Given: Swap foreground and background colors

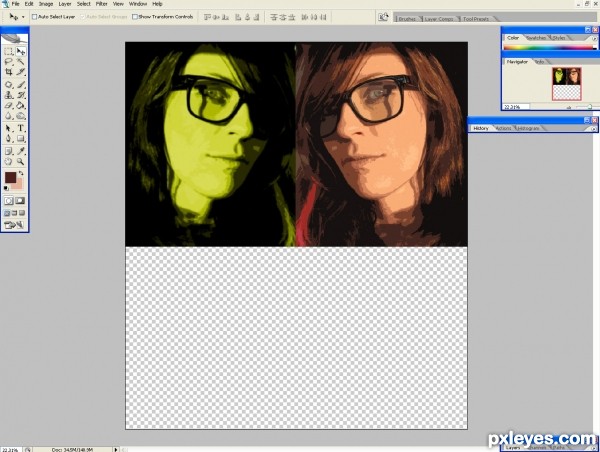Looking at the screenshot, I should (21, 173).
